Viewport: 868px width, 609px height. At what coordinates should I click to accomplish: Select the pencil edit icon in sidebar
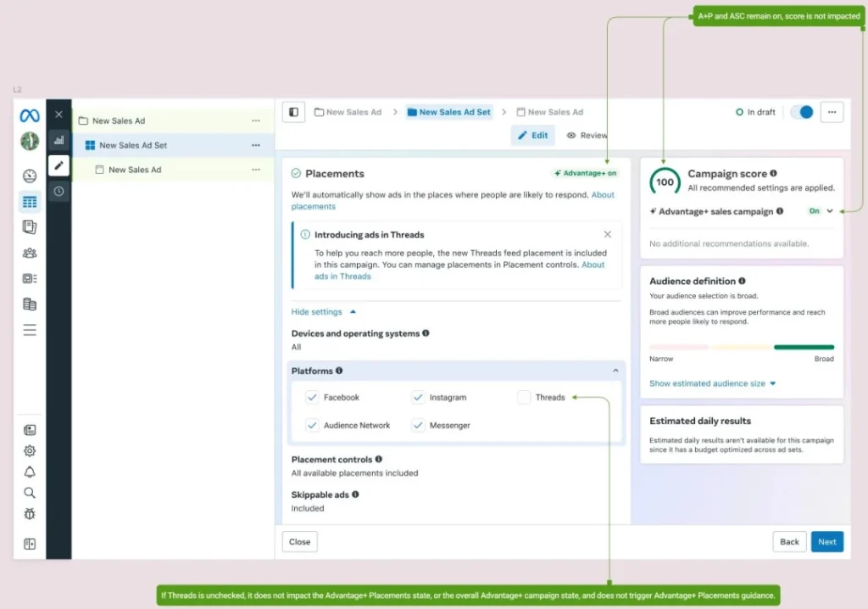click(x=58, y=165)
